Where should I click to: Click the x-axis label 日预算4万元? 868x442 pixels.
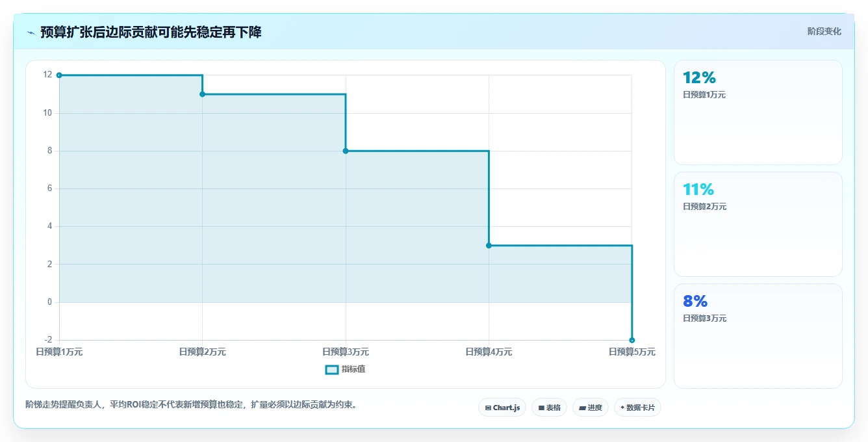[x=489, y=352]
